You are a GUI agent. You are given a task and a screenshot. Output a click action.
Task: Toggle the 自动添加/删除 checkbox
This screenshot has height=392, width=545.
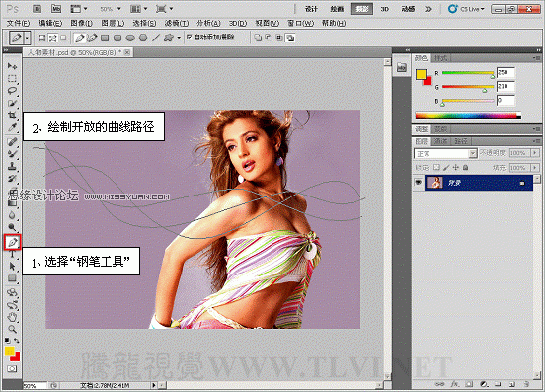tap(190, 37)
